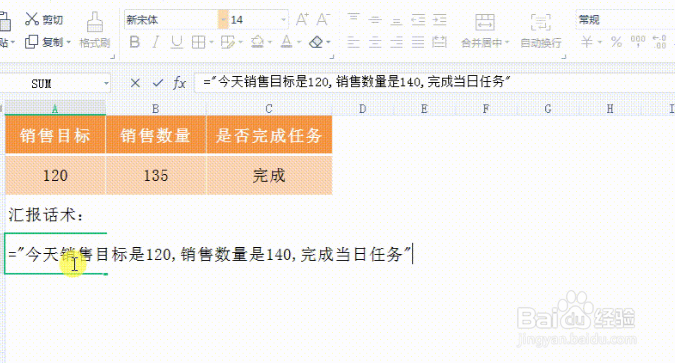
Task: Click the cell containing 120
Action: (x=55, y=175)
